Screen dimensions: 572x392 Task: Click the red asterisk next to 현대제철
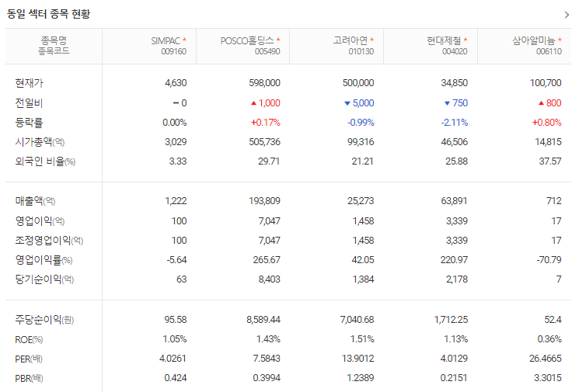tap(466, 40)
